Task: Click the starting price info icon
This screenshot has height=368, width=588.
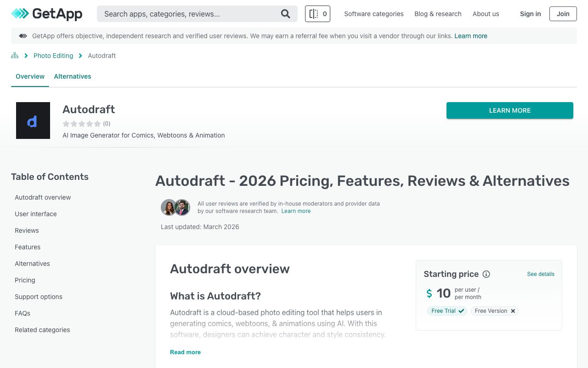Action: [x=486, y=274]
